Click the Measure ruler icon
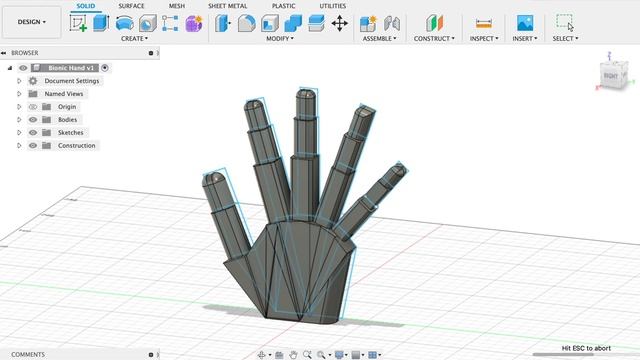This screenshot has width=640, height=360. 484,23
